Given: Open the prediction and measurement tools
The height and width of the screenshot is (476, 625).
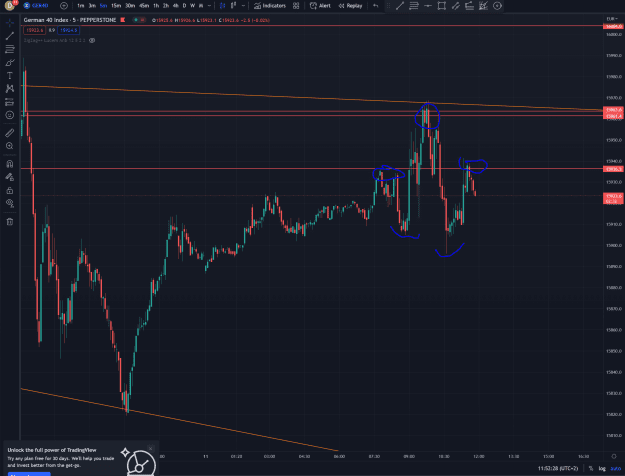Looking at the screenshot, I should (10, 102).
